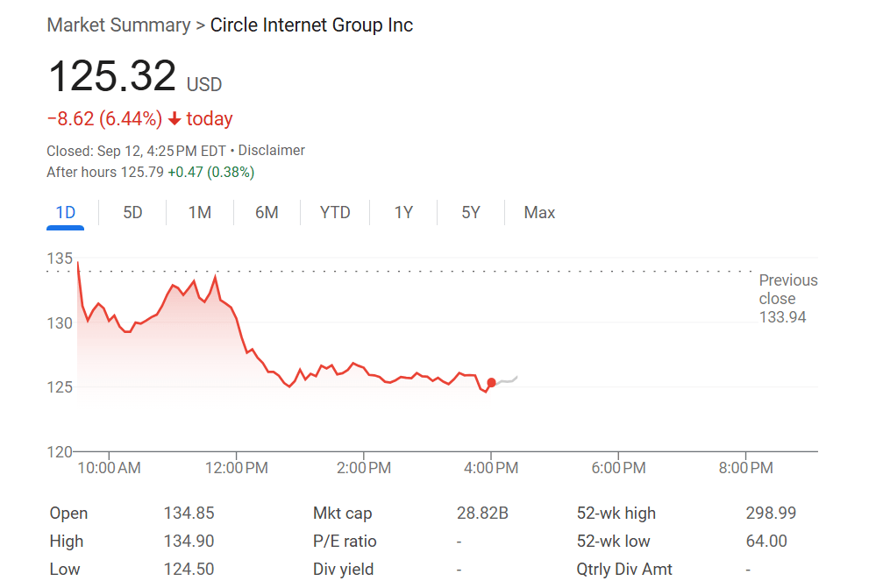Switch to the YTD chart view

coord(335,213)
